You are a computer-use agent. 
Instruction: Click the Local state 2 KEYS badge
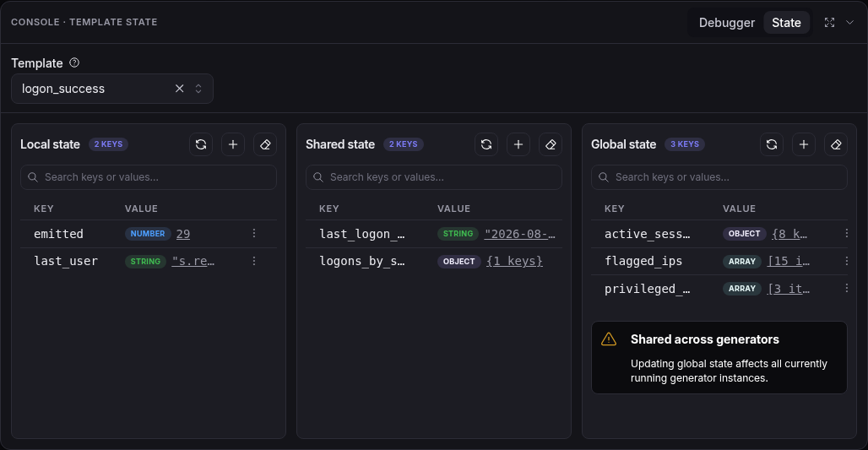click(x=108, y=144)
